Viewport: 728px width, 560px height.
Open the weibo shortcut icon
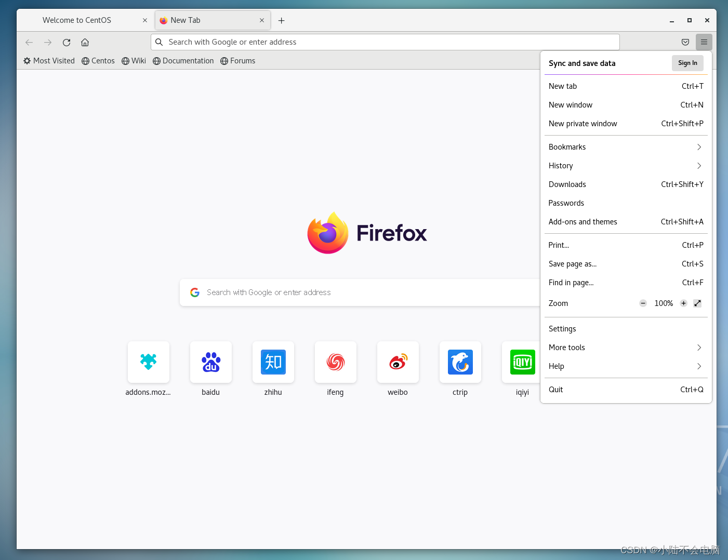(398, 362)
